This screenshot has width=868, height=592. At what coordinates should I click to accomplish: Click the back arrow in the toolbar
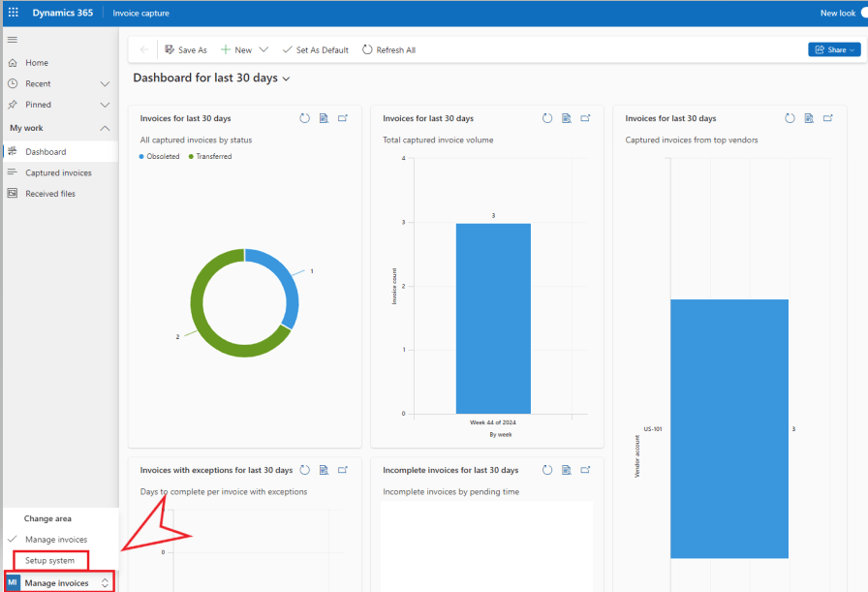[x=144, y=50]
